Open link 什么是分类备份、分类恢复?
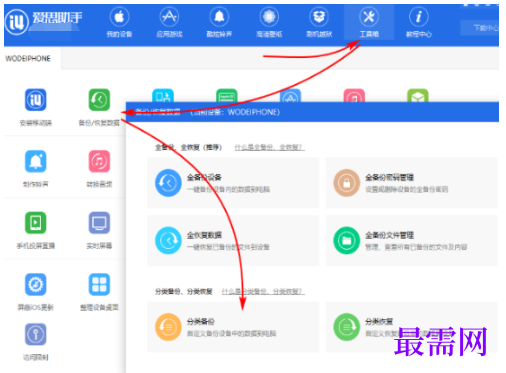 (263, 292)
